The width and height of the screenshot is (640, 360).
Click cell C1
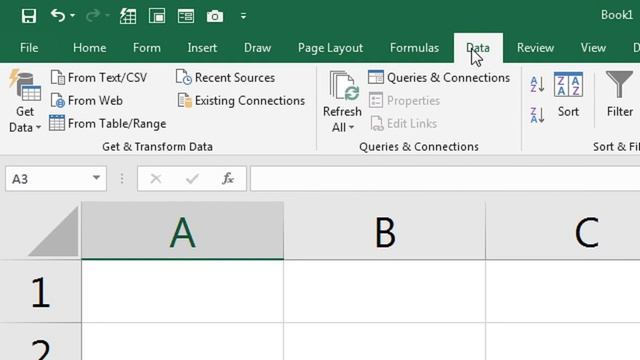point(563,291)
